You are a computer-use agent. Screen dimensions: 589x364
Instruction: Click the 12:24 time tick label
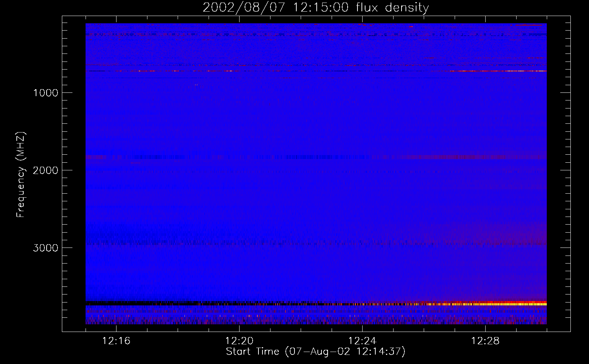362,341
